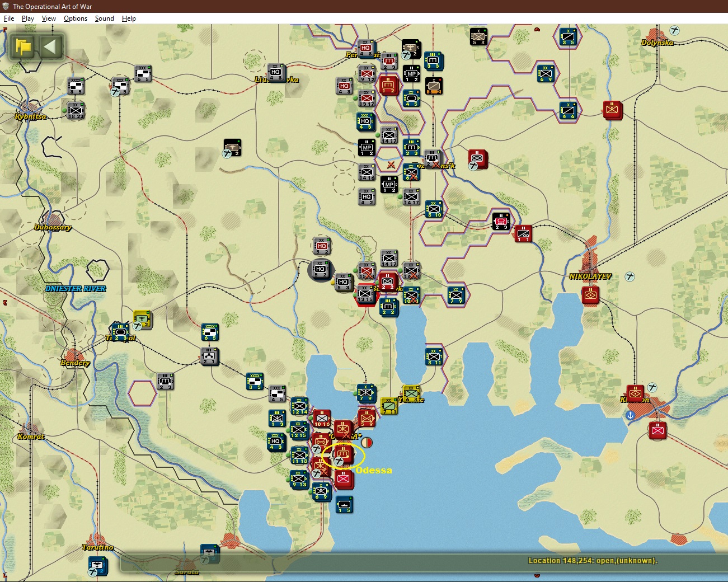Select the red artillery unit 1-2
The image size is (728, 582).
point(388,86)
